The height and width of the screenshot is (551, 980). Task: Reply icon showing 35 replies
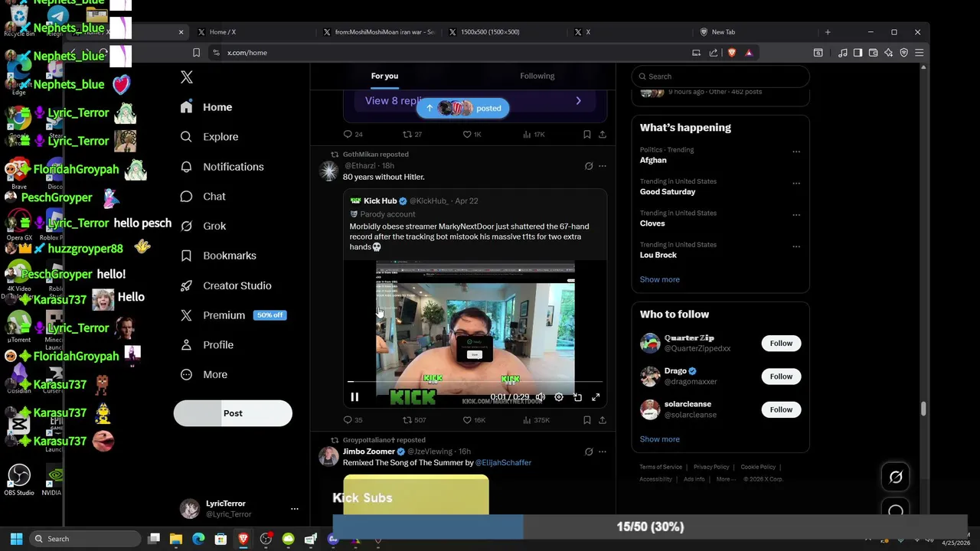pos(348,420)
